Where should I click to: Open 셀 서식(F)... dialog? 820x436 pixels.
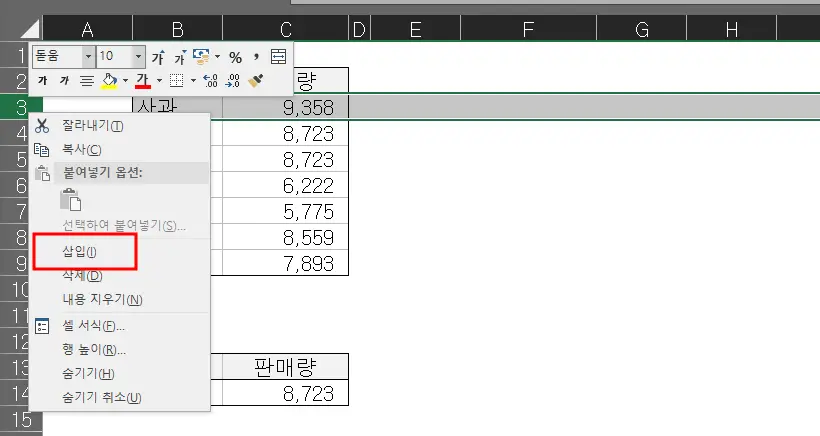tap(120, 326)
